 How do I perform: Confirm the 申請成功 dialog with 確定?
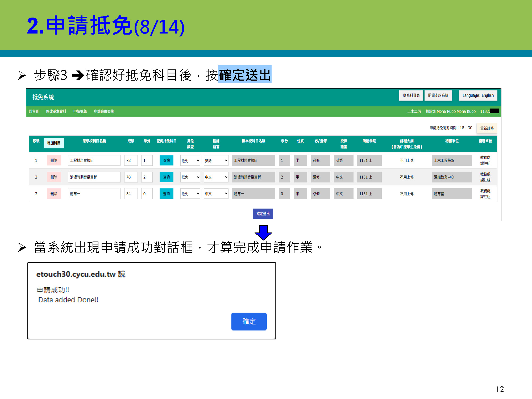(x=249, y=322)
